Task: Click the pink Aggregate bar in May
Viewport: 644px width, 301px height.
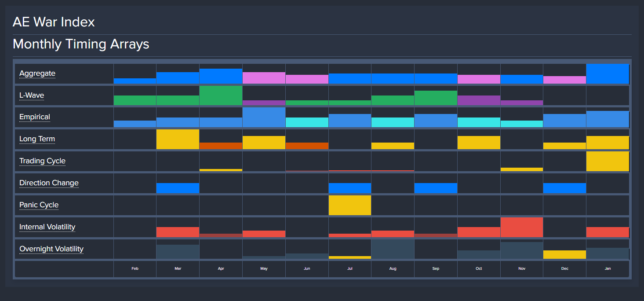Action: 264,78
